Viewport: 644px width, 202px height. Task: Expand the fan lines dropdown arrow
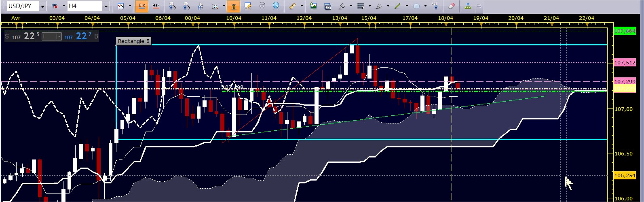pos(388,6)
